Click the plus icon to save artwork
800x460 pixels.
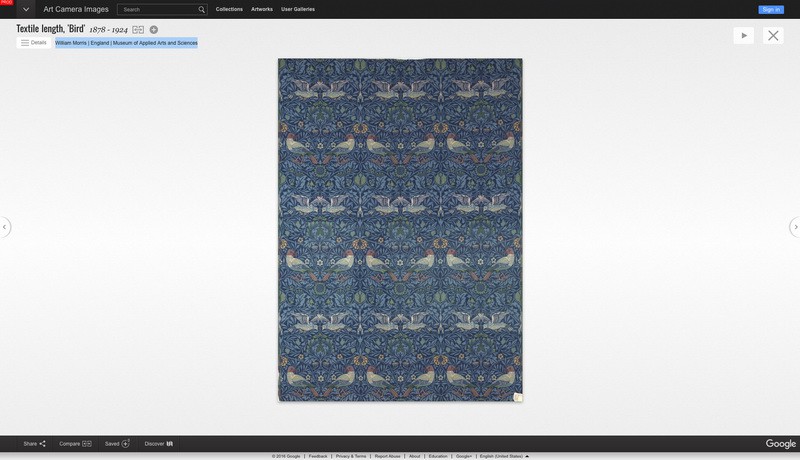point(154,30)
